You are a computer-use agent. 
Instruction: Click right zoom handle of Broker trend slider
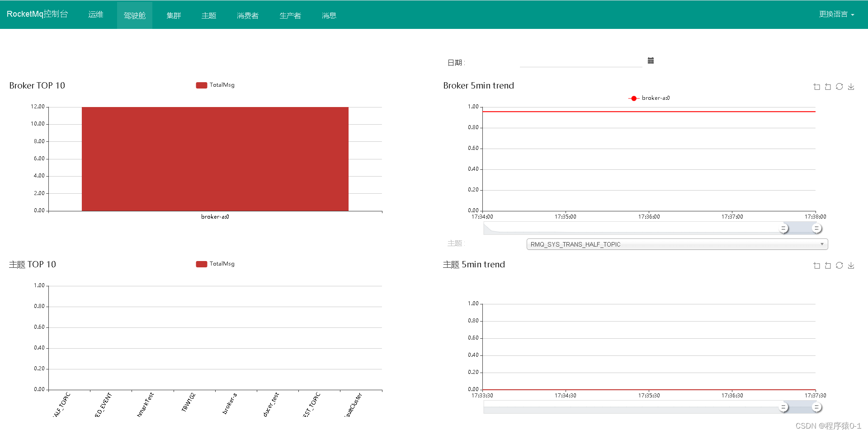pyautogui.click(x=816, y=229)
